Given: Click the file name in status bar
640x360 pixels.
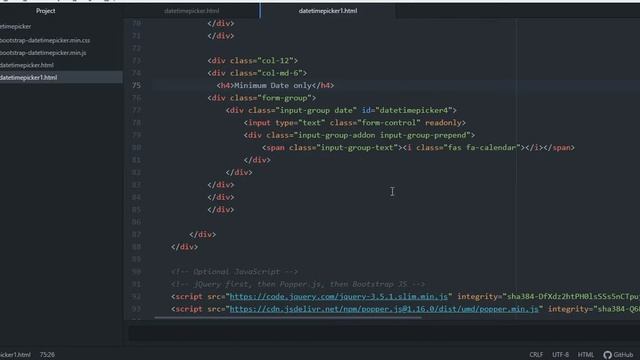Looking at the screenshot, I should (x=15, y=355).
